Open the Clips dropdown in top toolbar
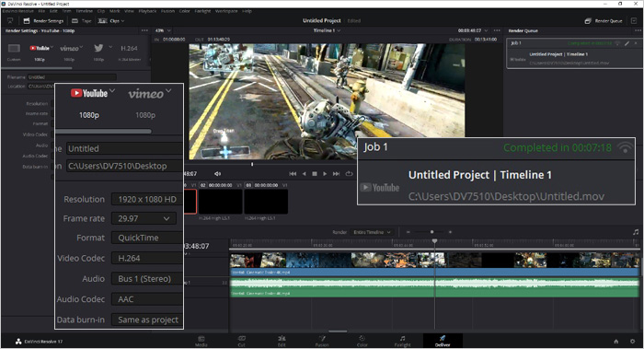The width and height of the screenshot is (644, 349). pyautogui.click(x=111, y=20)
